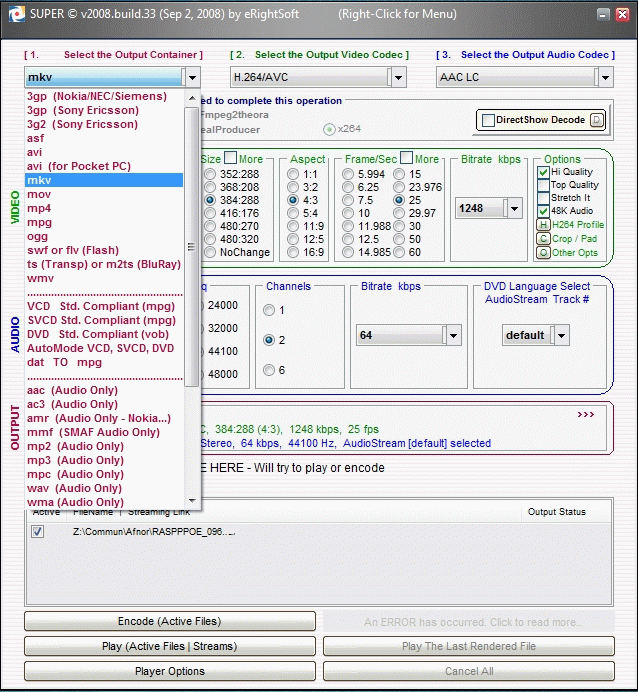Select the 29.97 frame rate

click(x=399, y=213)
